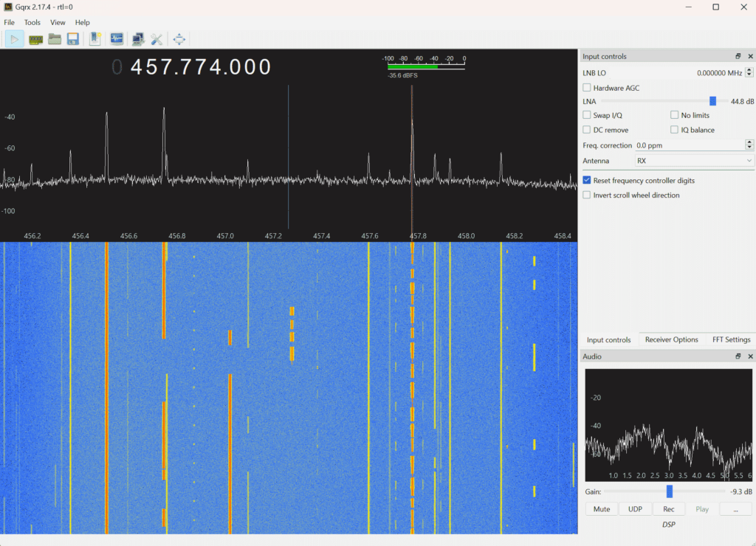
Task: Open audio options ellipsis button
Action: [735, 509]
